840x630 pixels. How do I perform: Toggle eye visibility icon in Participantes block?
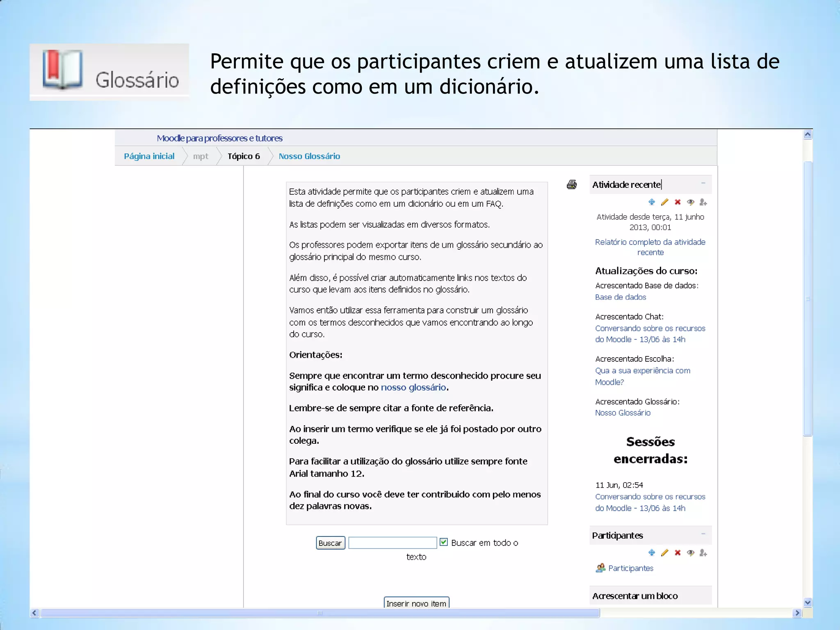[691, 552]
